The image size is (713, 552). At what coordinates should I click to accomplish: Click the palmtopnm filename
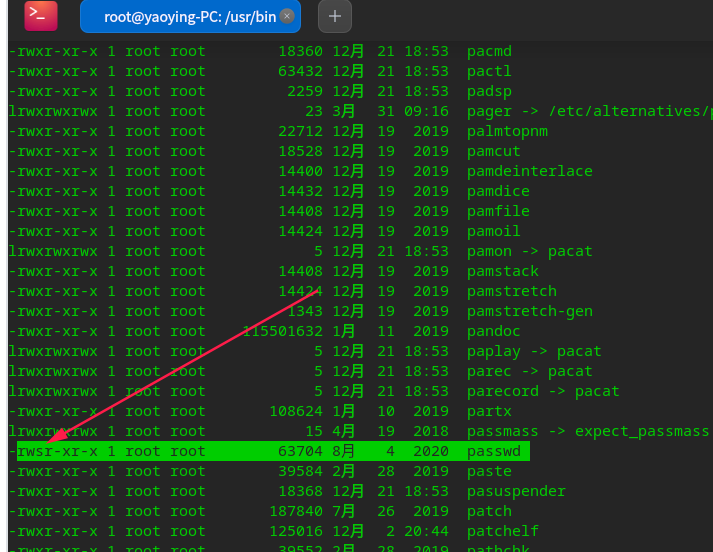point(507,131)
